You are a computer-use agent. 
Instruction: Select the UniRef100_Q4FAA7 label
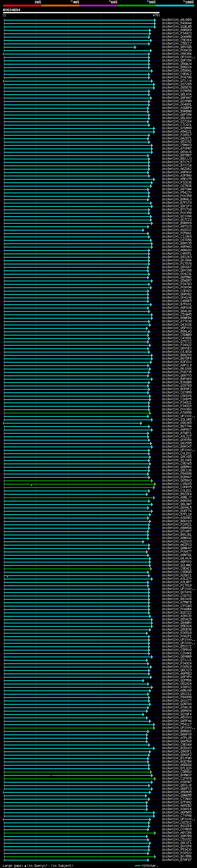pos(177,98)
